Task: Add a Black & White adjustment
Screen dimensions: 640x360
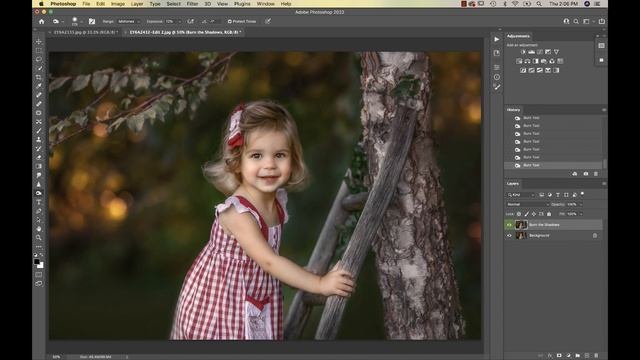Action: pos(536,61)
